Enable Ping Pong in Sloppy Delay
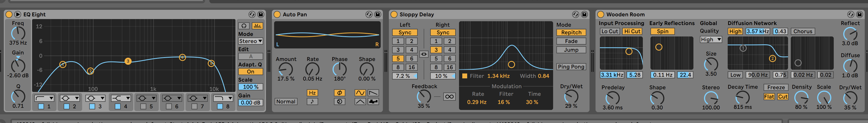Screen dimensions: 868x123 tap(571, 67)
